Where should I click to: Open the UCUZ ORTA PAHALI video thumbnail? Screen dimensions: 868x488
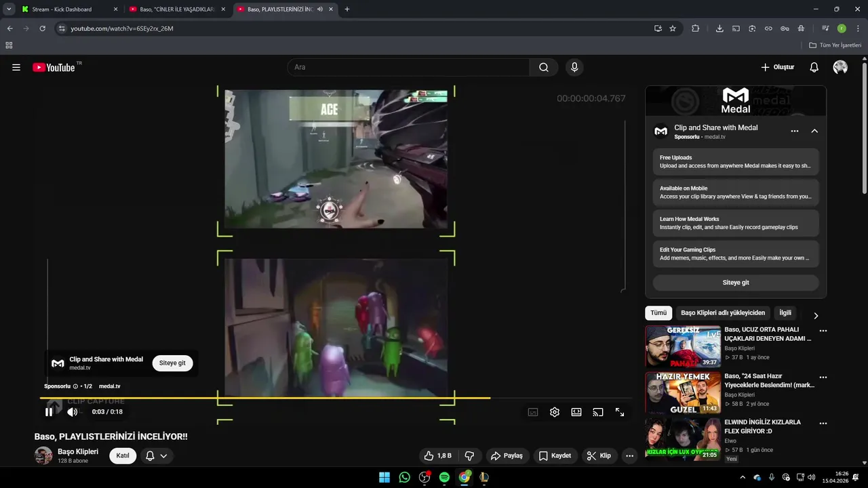click(x=683, y=346)
